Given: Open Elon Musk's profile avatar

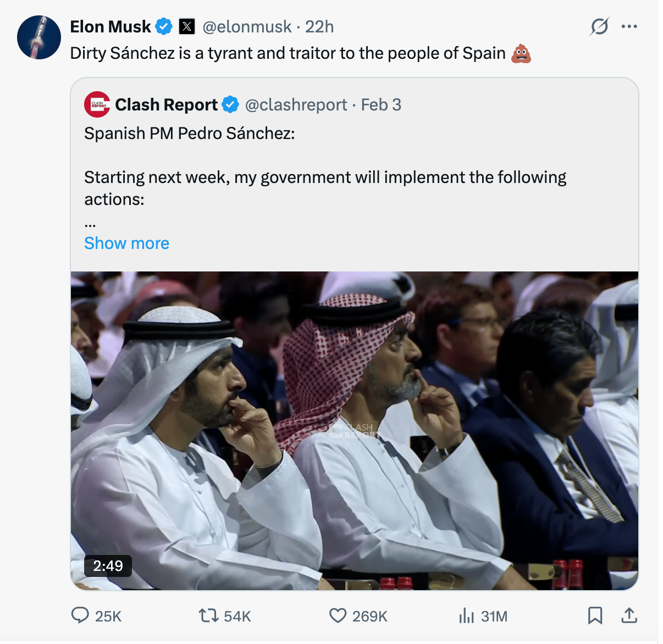Looking at the screenshot, I should pyautogui.click(x=38, y=37).
